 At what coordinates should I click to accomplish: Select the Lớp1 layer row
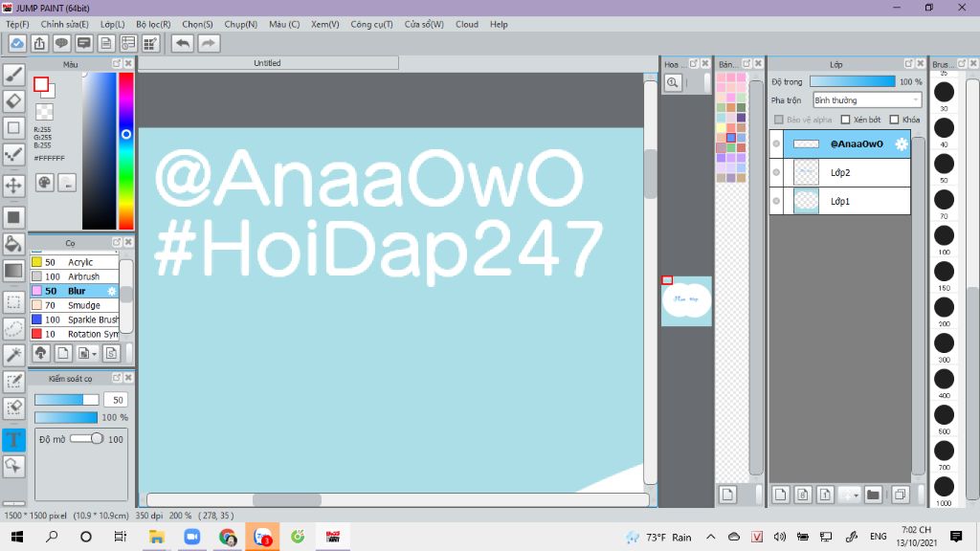coord(840,201)
